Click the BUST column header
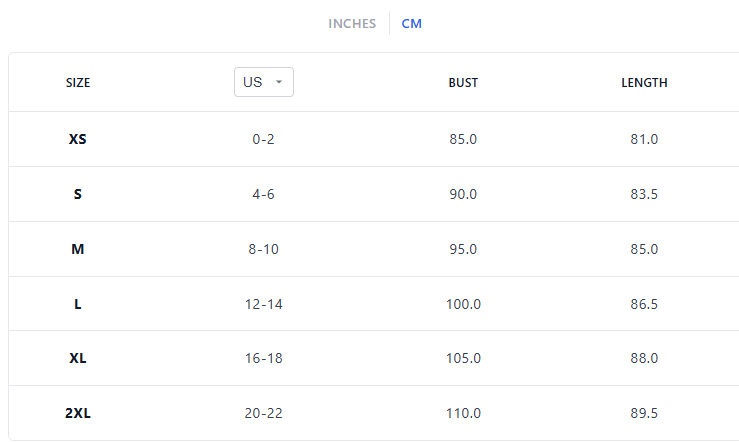 [463, 83]
